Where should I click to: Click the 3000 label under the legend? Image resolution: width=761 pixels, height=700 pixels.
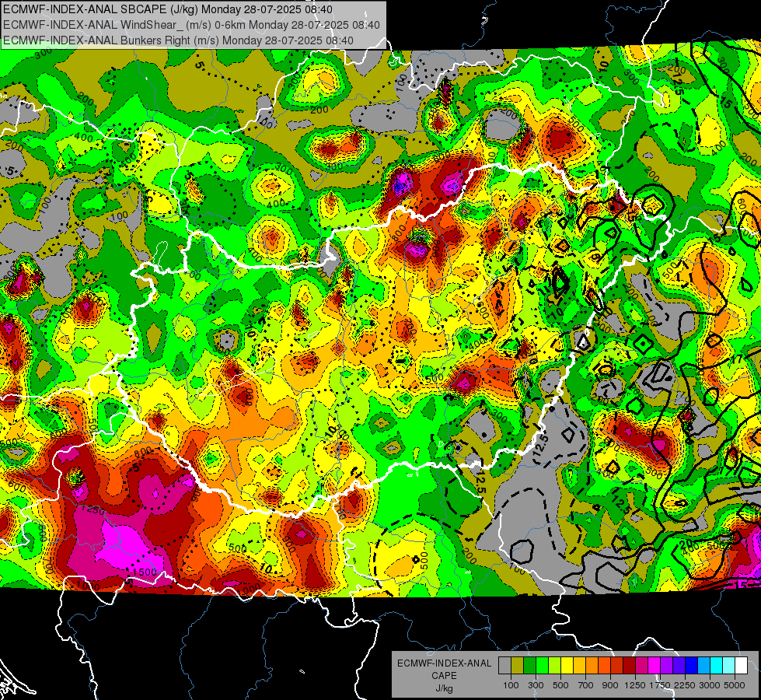click(710, 685)
